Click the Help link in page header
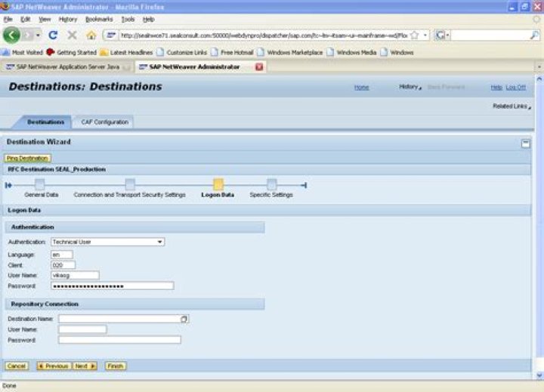This screenshot has width=544, height=392. coord(496,87)
